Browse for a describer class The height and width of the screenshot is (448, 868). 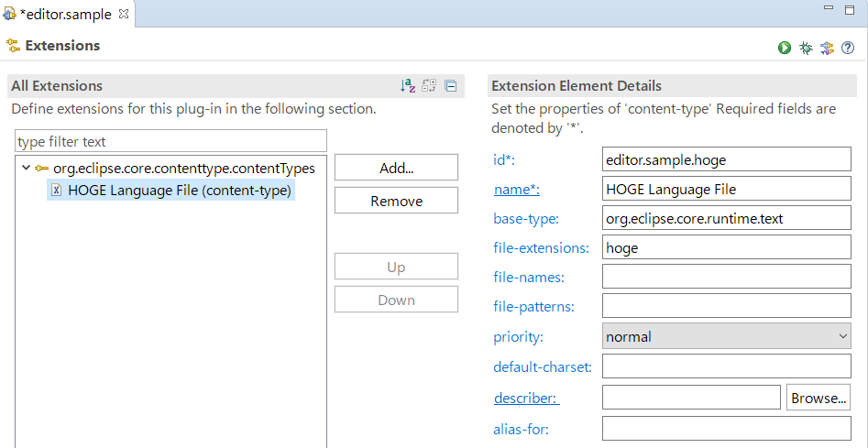[818, 398]
